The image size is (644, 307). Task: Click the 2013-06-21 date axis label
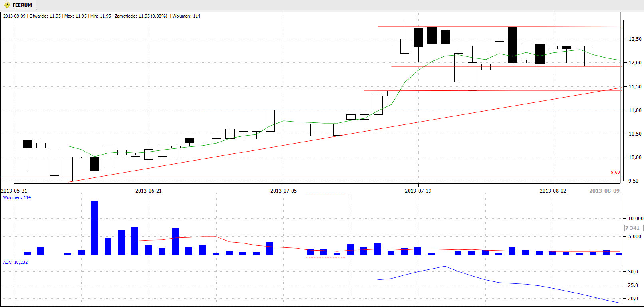pyautogui.click(x=149, y=191)
